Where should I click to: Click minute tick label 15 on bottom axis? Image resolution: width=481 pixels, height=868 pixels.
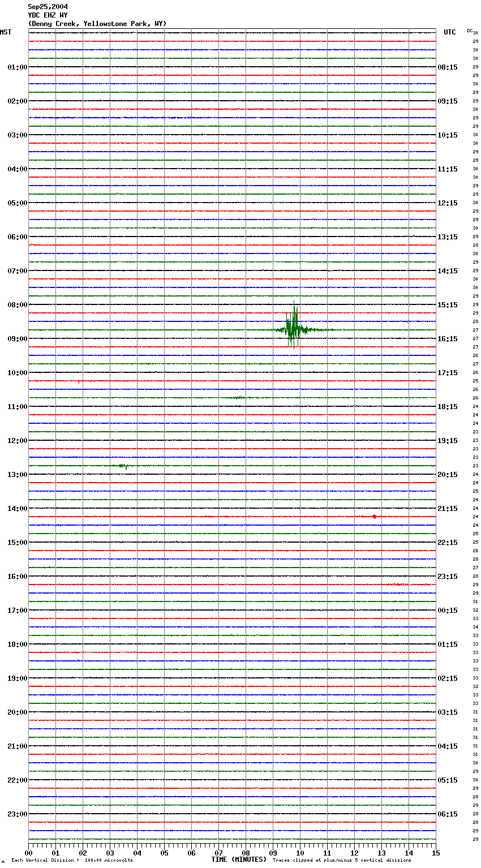(x=436, y=853)
